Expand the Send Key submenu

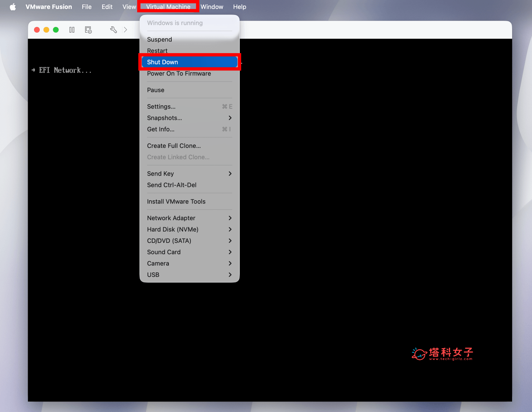point(189,173)
